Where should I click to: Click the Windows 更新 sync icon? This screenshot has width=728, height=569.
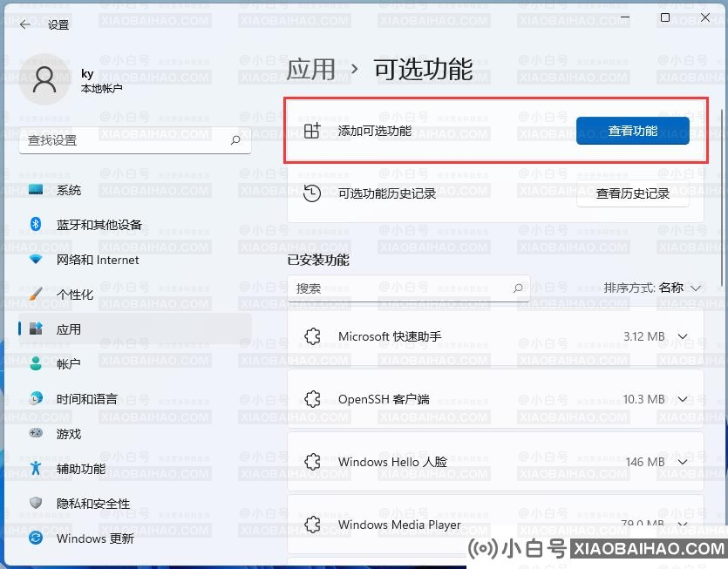coord(36,538)
